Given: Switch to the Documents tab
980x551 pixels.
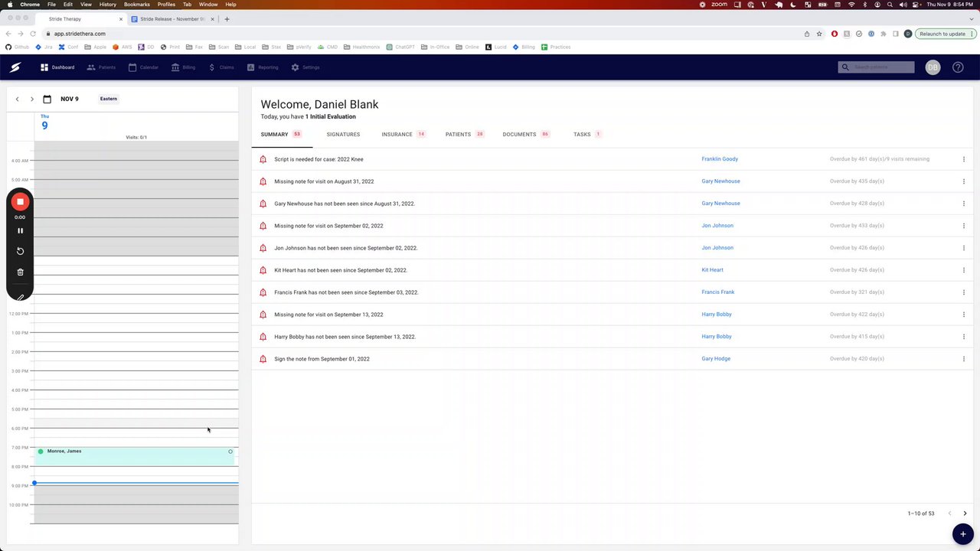Looking at the screenshot, I should [526, 135].
